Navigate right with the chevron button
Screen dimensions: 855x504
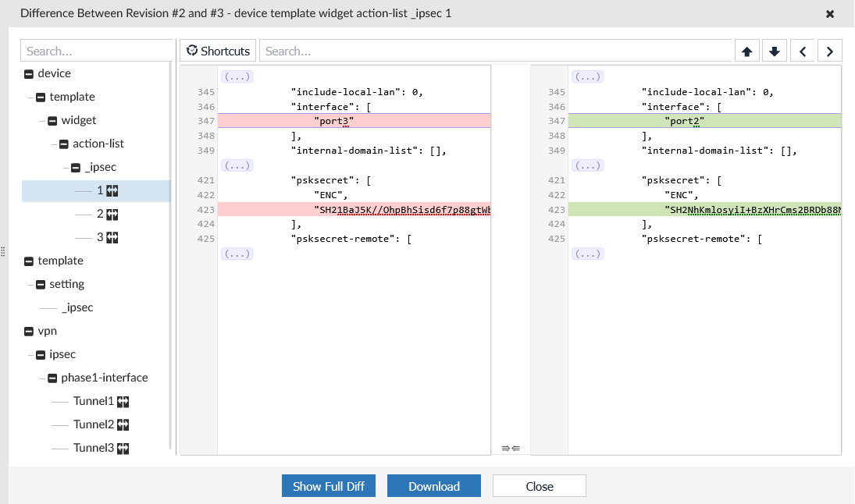pos(829,50)
